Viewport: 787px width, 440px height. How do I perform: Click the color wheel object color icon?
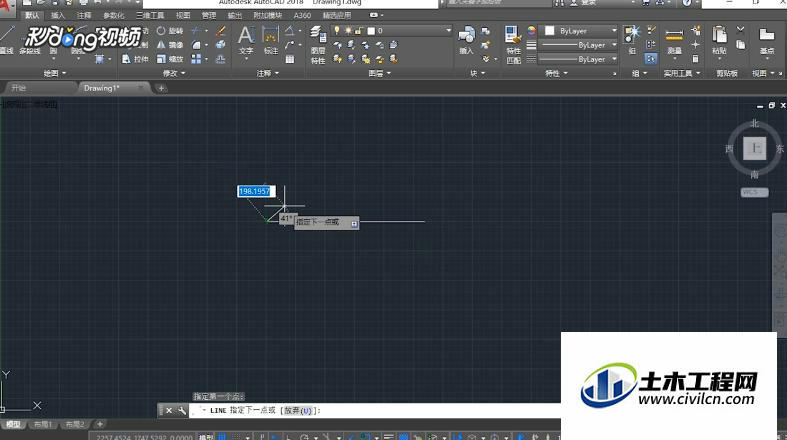pos(532,31)
